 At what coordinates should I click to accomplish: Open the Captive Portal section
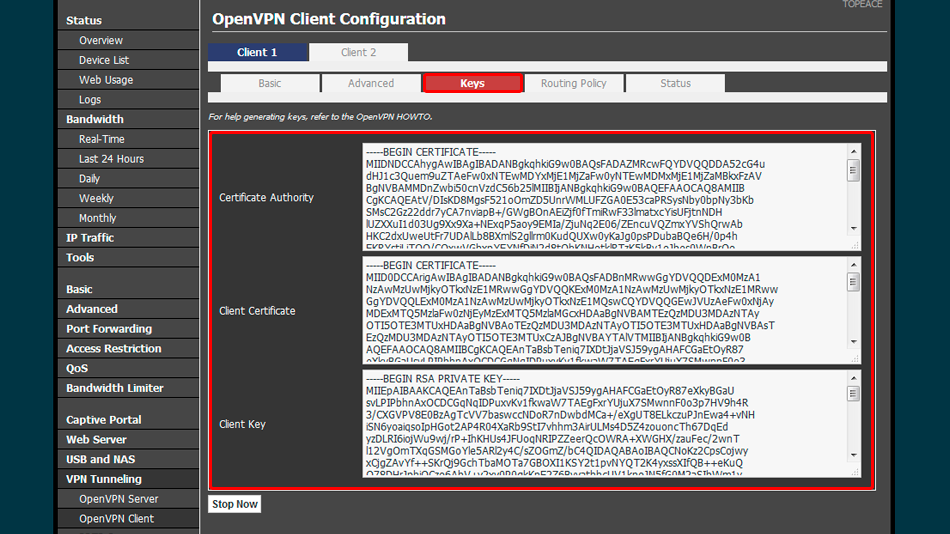point(104,420)
